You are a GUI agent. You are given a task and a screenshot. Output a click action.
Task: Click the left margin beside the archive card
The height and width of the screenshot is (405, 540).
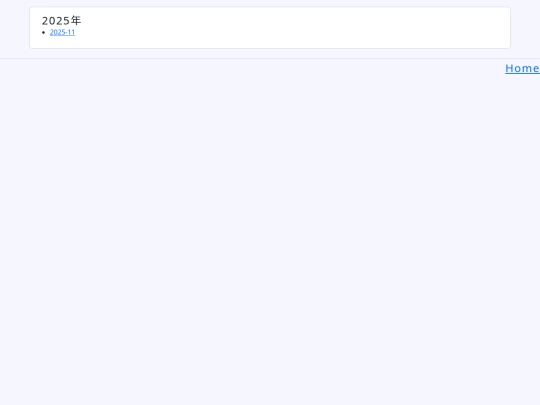point(14,28)
